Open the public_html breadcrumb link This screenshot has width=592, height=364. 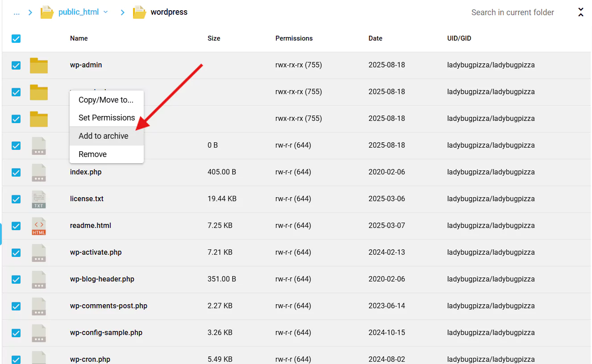click(x=79, y=12)
